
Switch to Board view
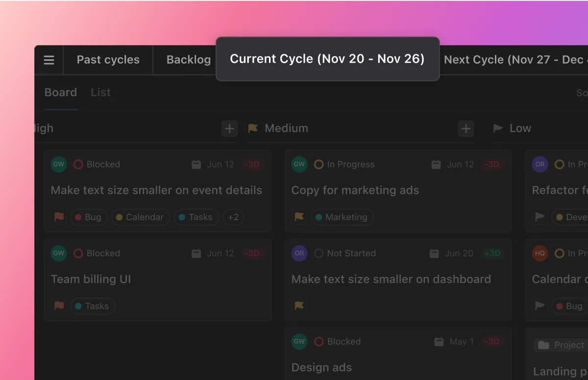61,92
